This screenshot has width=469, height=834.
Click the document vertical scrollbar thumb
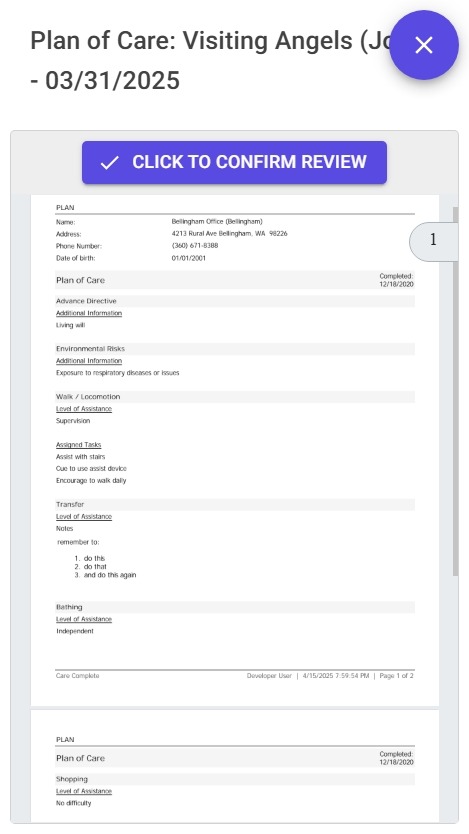coord(455,391)
